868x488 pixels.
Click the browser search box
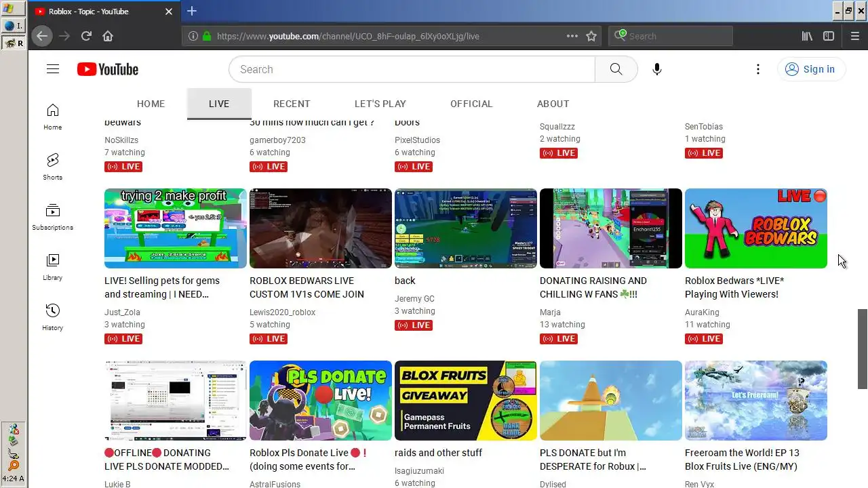click(x=671, y=36)
